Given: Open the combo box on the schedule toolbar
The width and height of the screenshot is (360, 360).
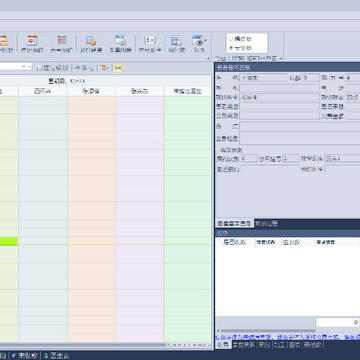Looking at the screenshot, I should [24, 67].
